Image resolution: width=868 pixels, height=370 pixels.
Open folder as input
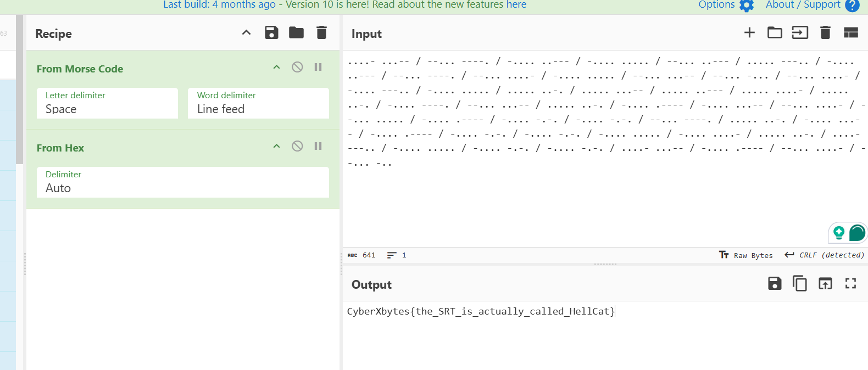click(775, 33)
